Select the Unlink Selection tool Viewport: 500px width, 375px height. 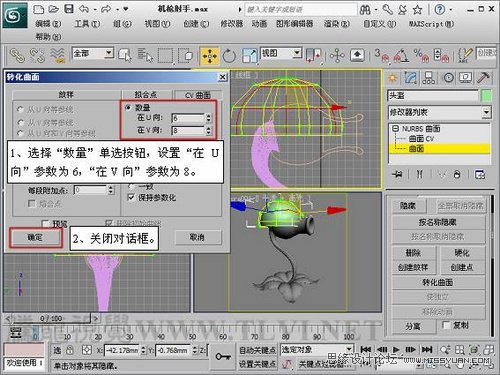[37, 55]
